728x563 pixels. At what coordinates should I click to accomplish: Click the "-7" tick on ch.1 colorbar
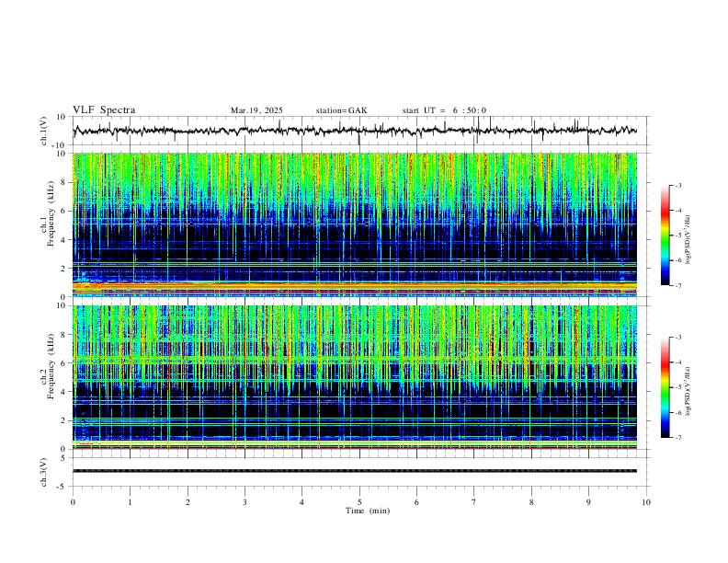[677, 286]
